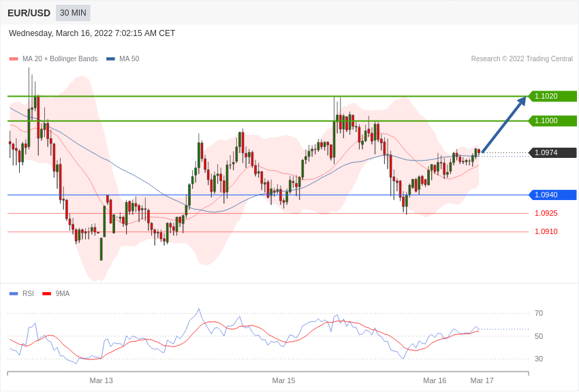Click the RSI legend label
Screen dimensions: 579x392
coord(28,293)
